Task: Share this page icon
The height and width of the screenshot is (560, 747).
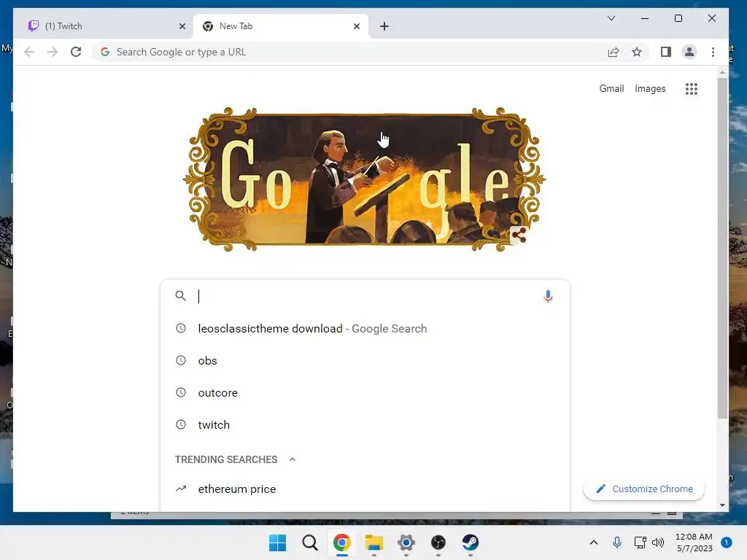Action: pyautogui.click(x=614, y=52)
